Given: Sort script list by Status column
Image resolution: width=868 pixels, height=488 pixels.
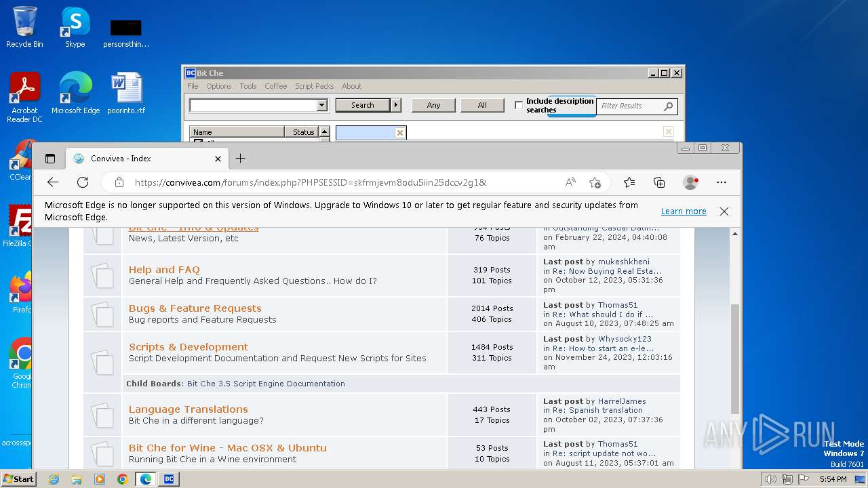Looking at the screenshot, I should (x=301, y=132).
